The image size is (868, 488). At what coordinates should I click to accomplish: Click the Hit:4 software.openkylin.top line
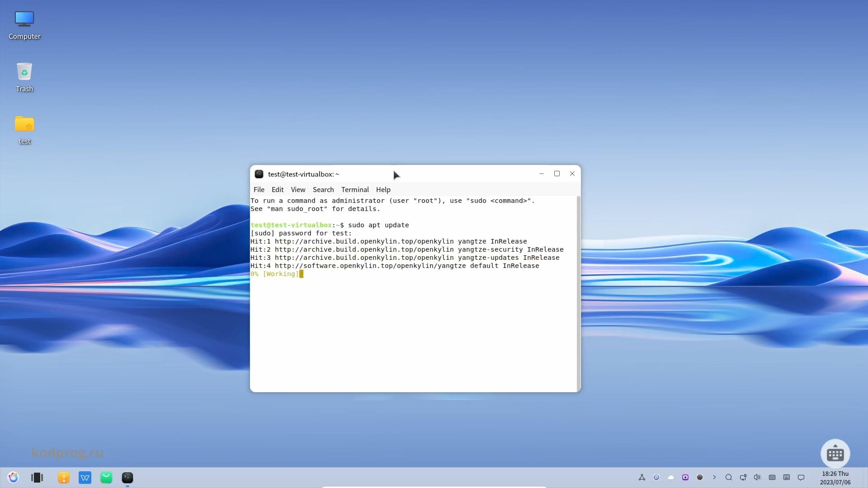[x=395, y=266]
